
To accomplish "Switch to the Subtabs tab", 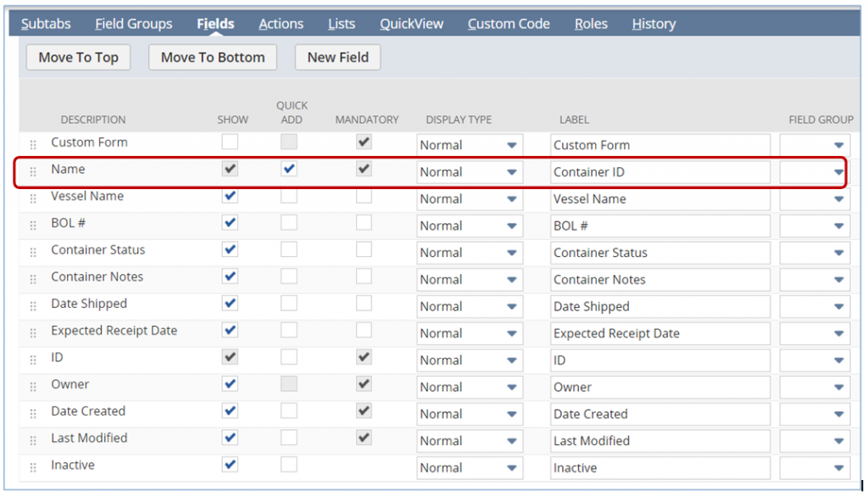I will point(46,24).
